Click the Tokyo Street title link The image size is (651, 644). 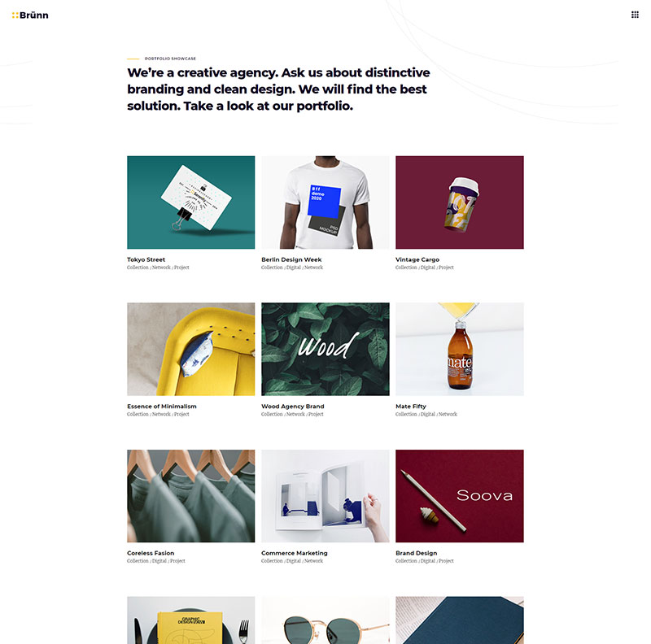point(146,259)
